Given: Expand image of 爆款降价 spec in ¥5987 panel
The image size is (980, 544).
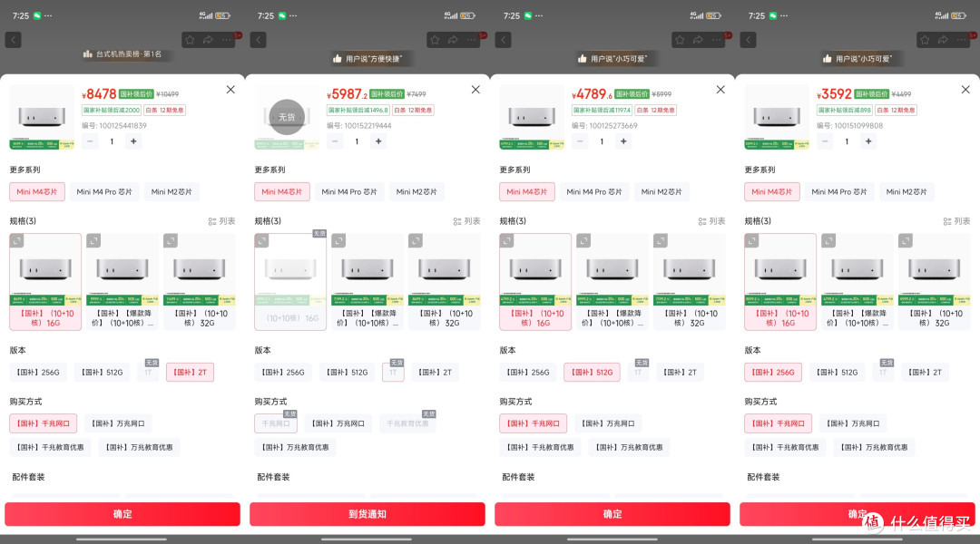Looking at the screenshot, I should [x=338, y=240].
